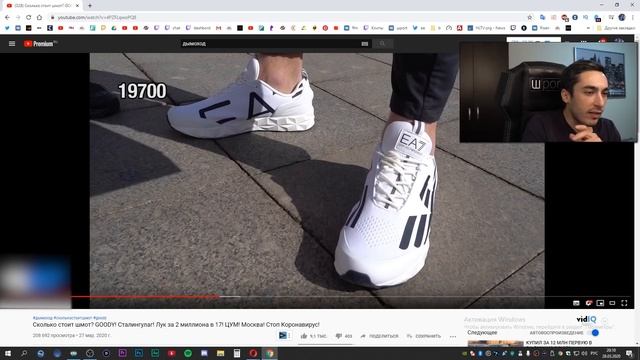The width and height of the screenshot is (640, 360).
Task: Switch to miniplayer mode
Action: point(600,303)
